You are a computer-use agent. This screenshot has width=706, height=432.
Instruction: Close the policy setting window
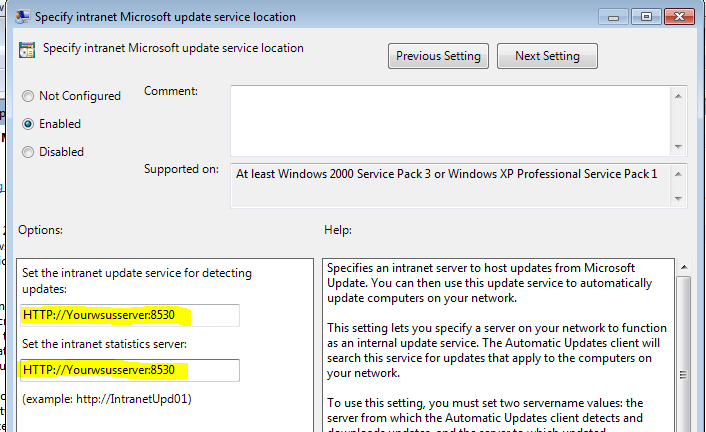(x=679, y=17)
